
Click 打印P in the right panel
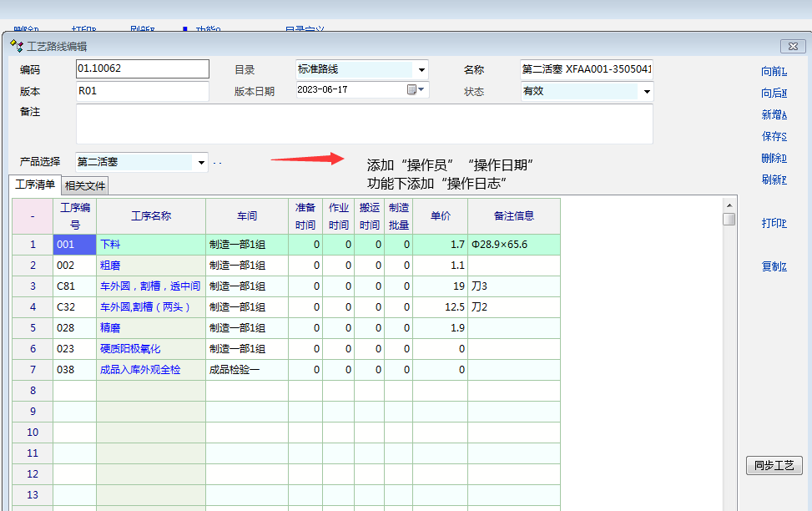coord(774,223)
